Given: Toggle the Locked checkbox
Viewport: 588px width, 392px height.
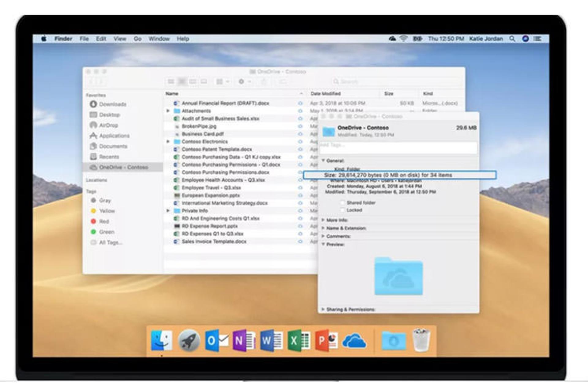Looking at the screenshot, I should [x=343, y=210].
